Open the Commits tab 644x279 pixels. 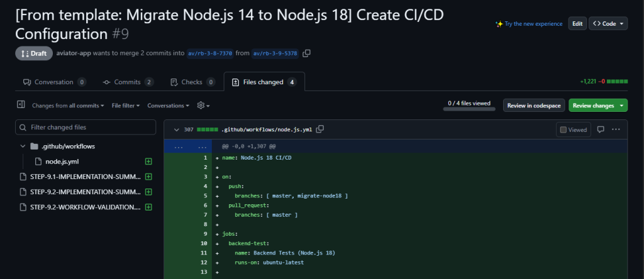coord(128,82)
